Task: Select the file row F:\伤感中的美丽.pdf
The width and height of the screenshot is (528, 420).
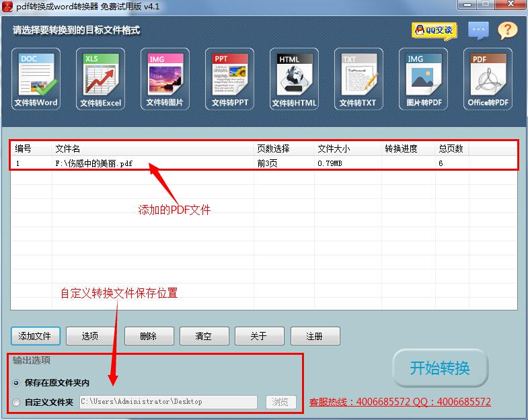Action: pos(264,163)
